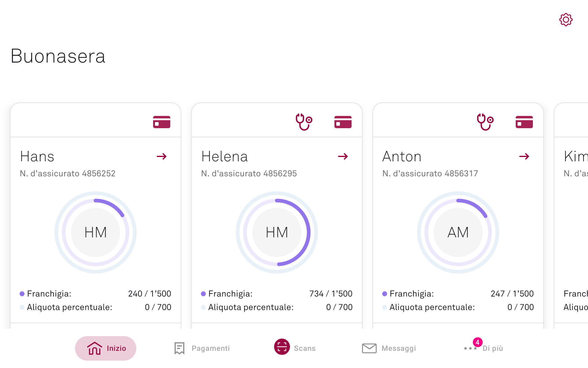Viewport: 588px width, 368px height.
Task: Expand Helena details with arrow
Action: [x=343, y=156]
